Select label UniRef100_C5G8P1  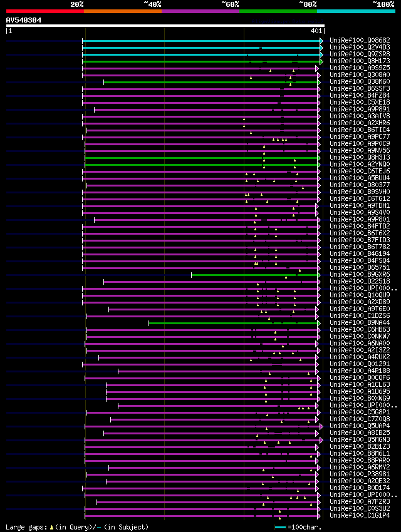360,412
